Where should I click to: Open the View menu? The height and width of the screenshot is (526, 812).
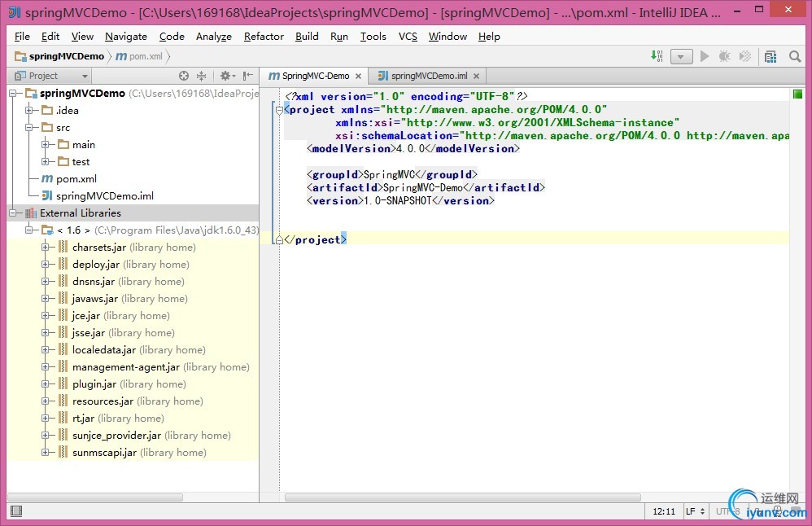(82, 37)
